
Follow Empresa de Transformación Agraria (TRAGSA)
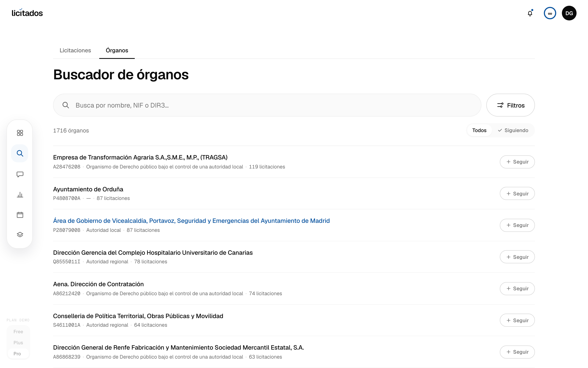tap(517, 162)
